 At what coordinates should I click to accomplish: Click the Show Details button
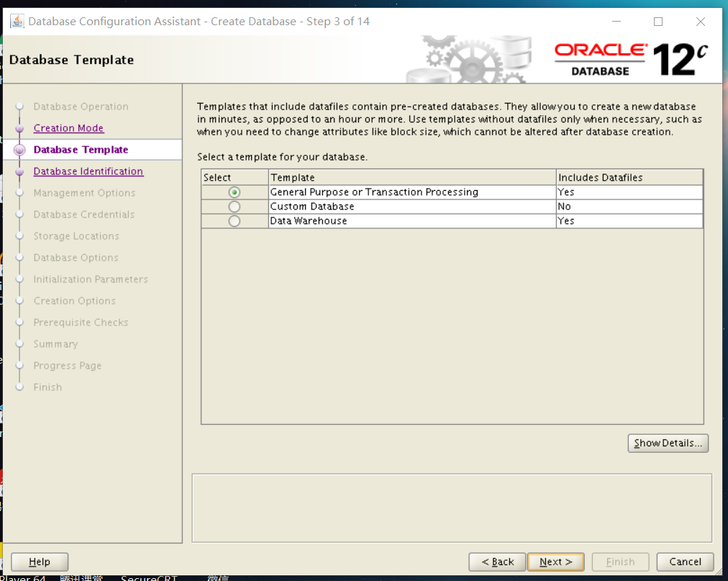tap(668, 443)
